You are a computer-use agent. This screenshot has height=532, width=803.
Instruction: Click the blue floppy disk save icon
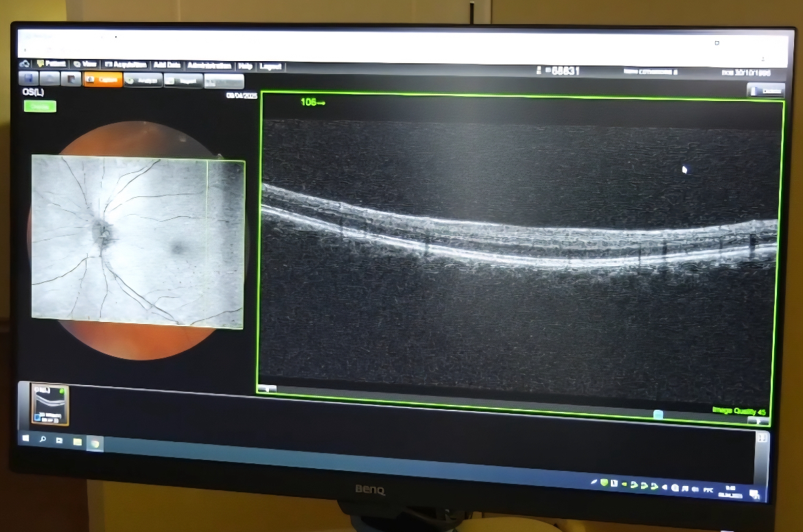click(29, 78)
